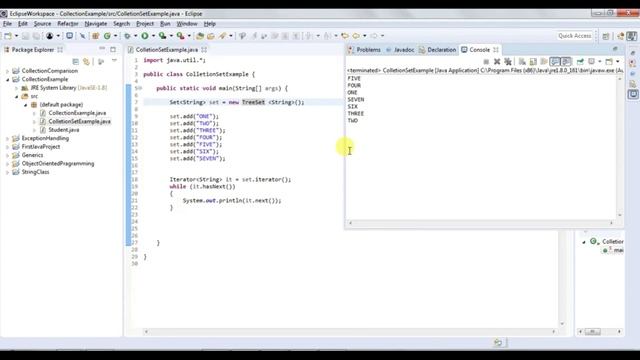This screenshot has height=360, width=640.
Task: Collapse the CollectionExample project
Action: click(7, 80)
